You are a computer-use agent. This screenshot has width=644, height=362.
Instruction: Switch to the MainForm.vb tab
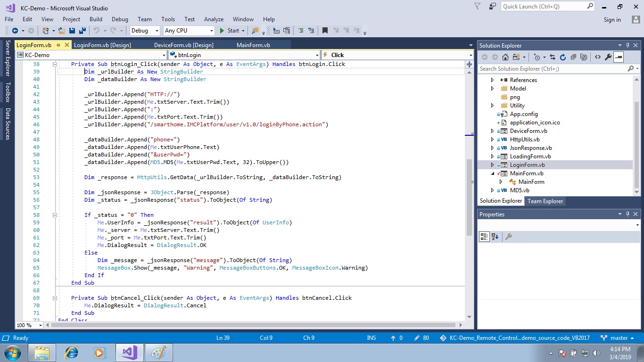(253, 45)
